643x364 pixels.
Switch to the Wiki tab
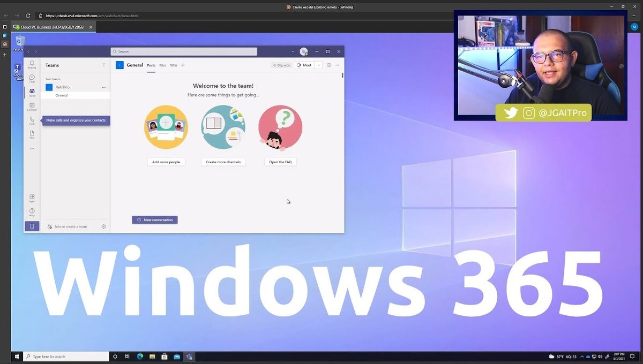(174, 65)
